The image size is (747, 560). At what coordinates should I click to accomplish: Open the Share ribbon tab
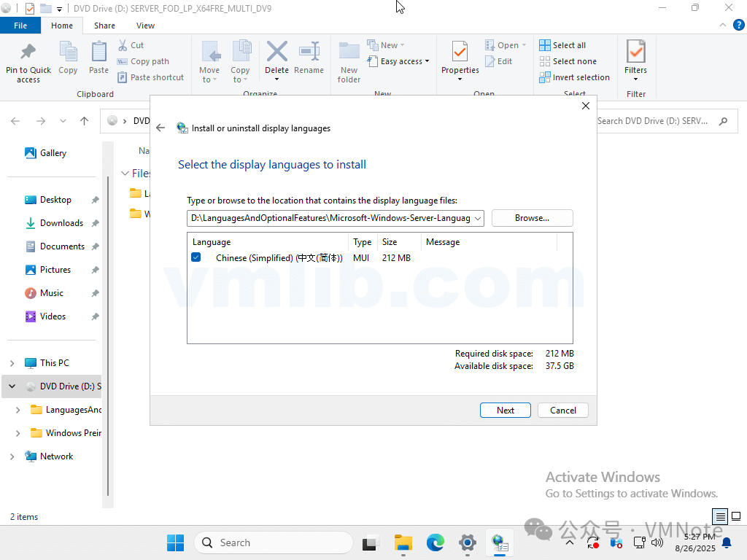point(104,26)
